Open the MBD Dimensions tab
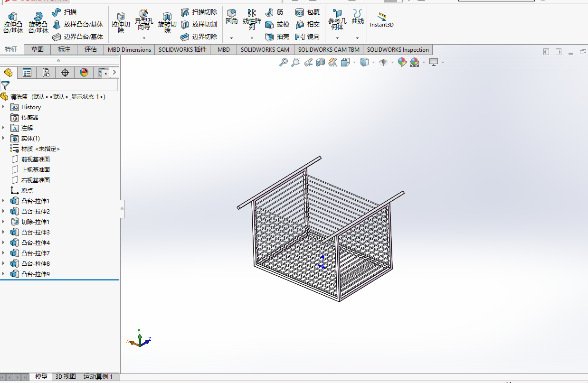This screenshot has height=383, width=588. (x=129, y=49)
